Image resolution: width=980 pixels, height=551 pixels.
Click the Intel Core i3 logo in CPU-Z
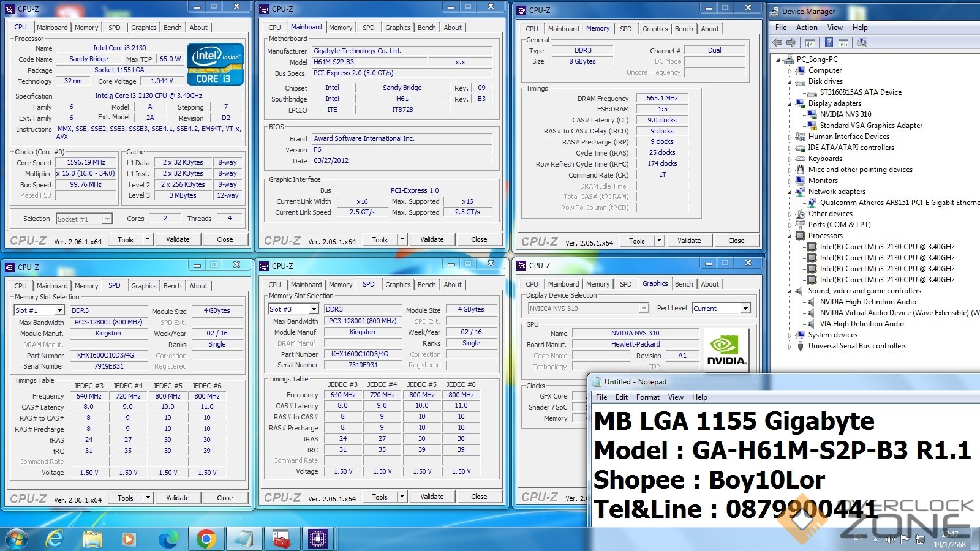(215, 64)
